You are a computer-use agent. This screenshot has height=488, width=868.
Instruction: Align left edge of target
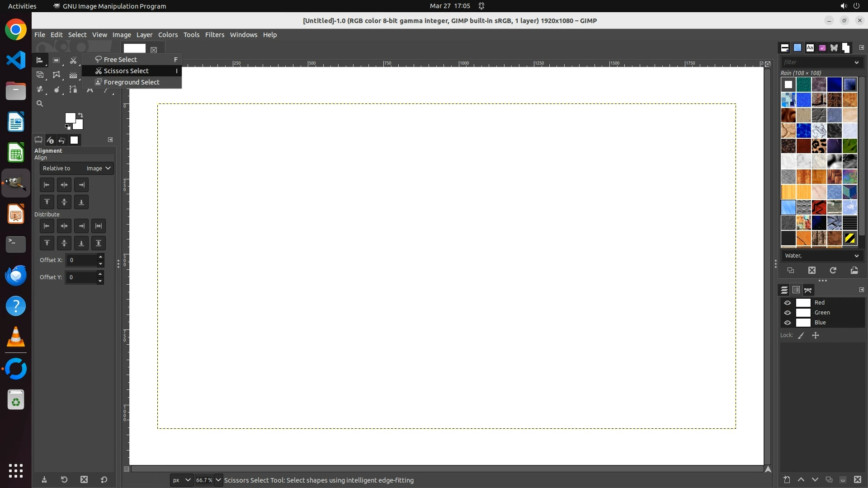pos(47,185)
